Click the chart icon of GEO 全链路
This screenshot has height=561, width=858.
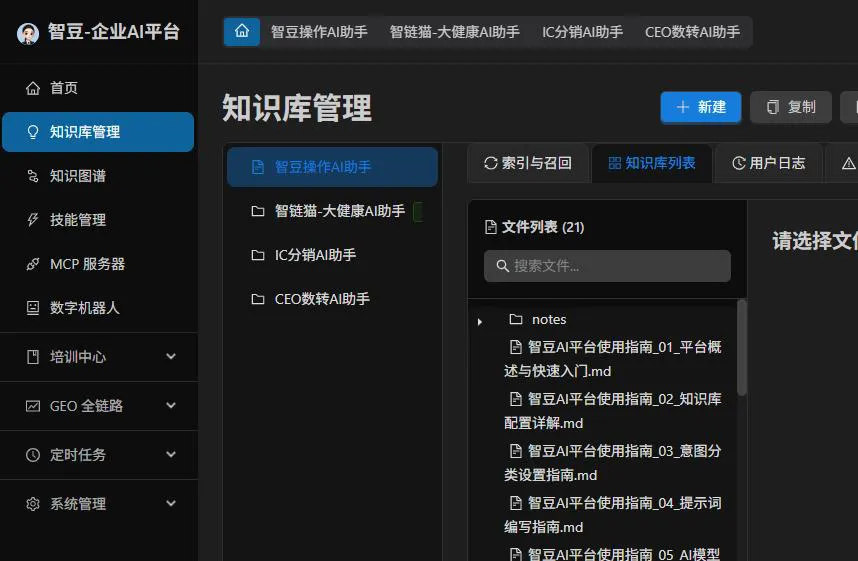click(x=33, y=406)
